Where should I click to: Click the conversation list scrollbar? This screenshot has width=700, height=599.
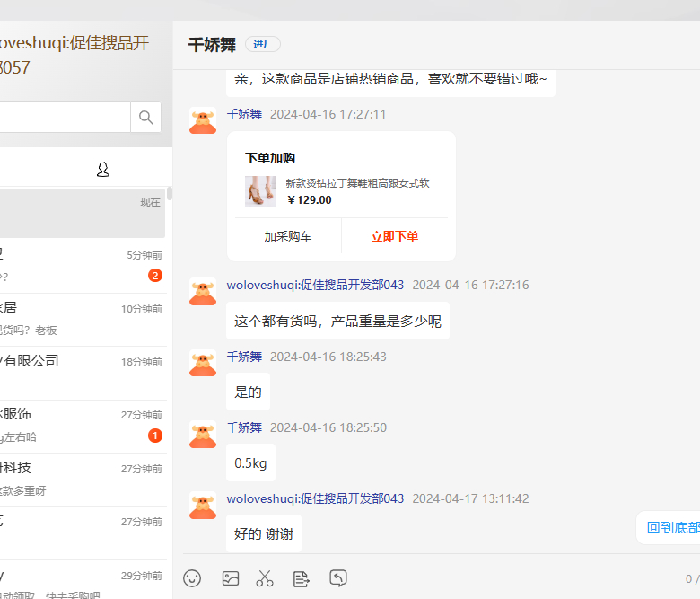click(x=170, y=193)
